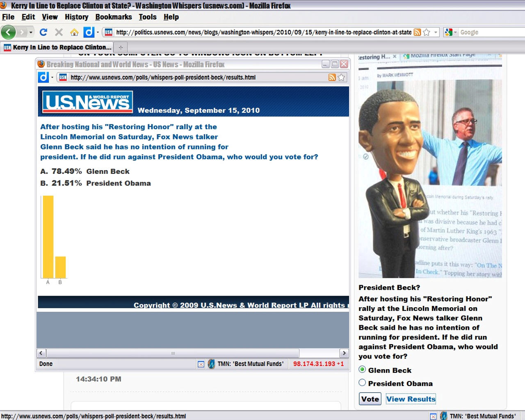The height and width of the screenshot is (420, 525).
Task: Click blocked-item icon in the main bottom status bar
Action: 433,416
